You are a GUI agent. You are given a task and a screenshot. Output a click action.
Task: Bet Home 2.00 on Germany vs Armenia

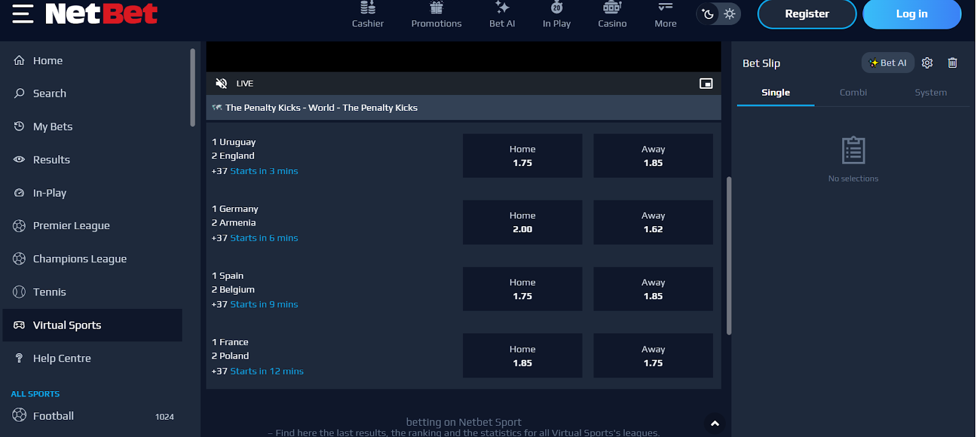[x=522, y=222]
